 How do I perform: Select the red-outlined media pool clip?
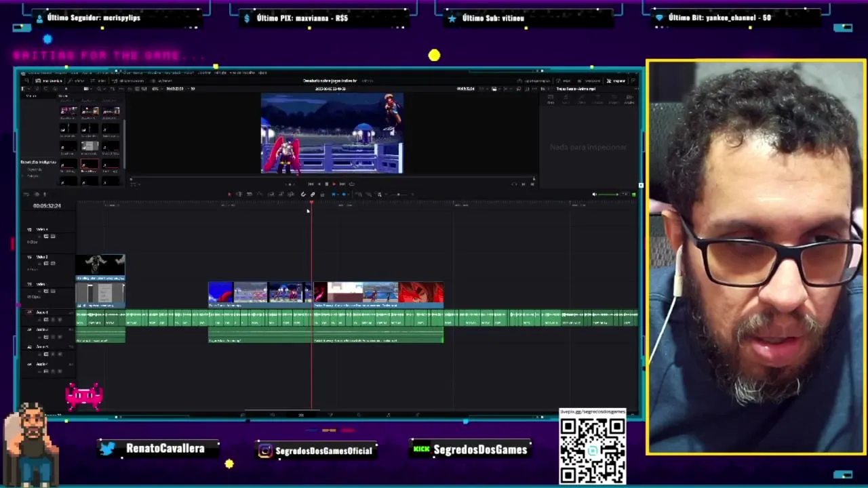90,164
